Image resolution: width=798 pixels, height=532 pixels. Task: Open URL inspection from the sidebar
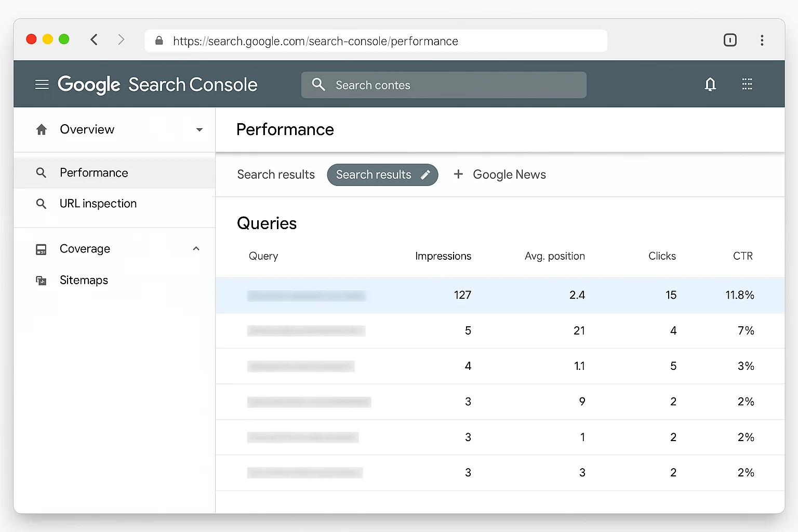click(98, 203)
